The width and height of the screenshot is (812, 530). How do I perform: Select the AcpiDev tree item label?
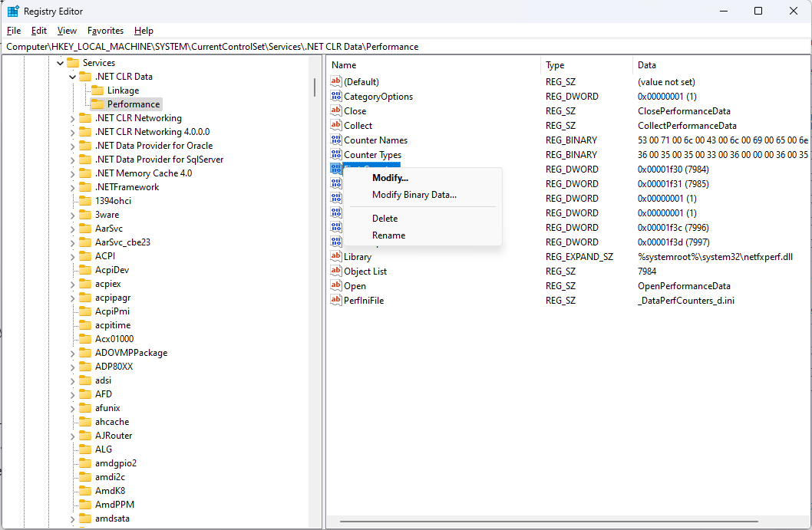click(x=112, y=270)
